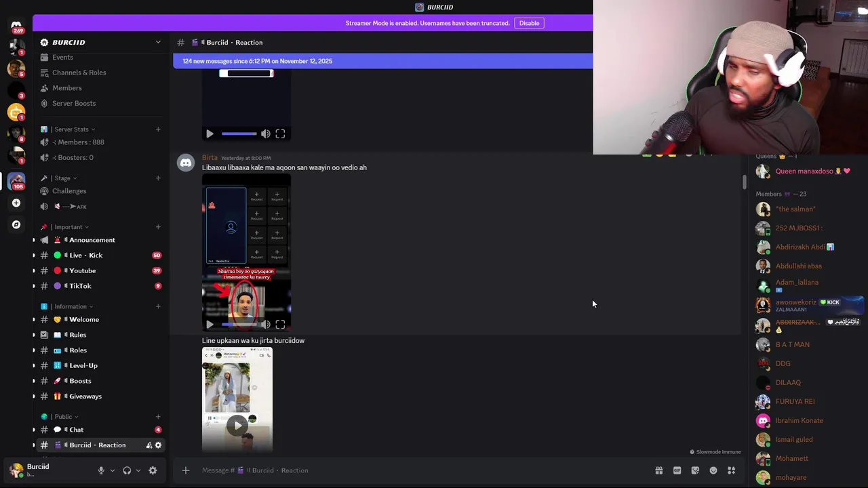Select the server with 105 badge
The height and width of the screenshot is (488, 868).
(x=16, y=181)
